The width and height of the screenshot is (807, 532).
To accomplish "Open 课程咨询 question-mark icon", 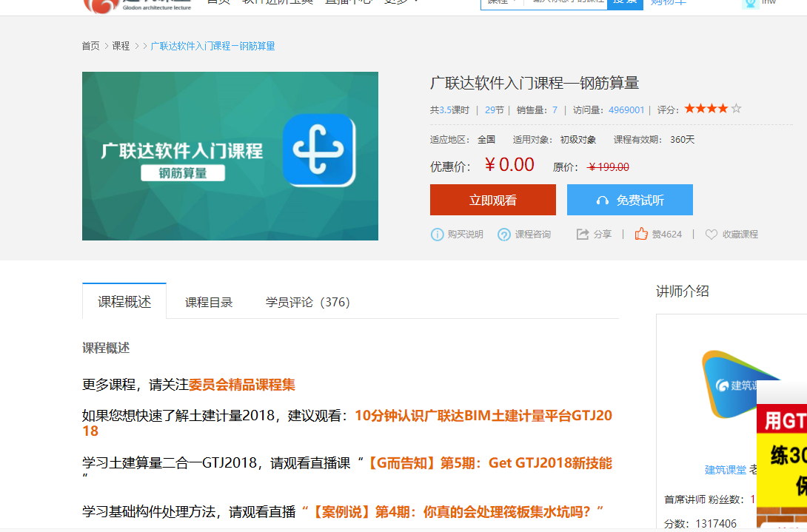I will tap(504, 235).
